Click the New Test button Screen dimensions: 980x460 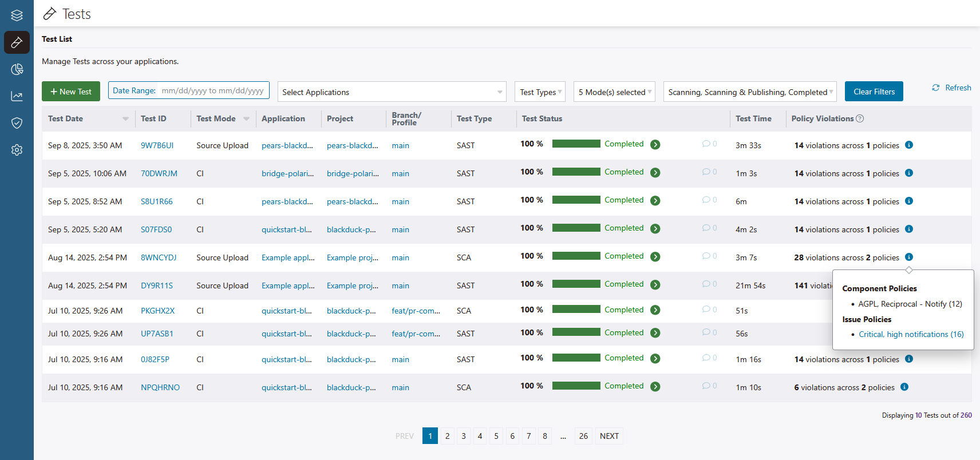point(71,92)
